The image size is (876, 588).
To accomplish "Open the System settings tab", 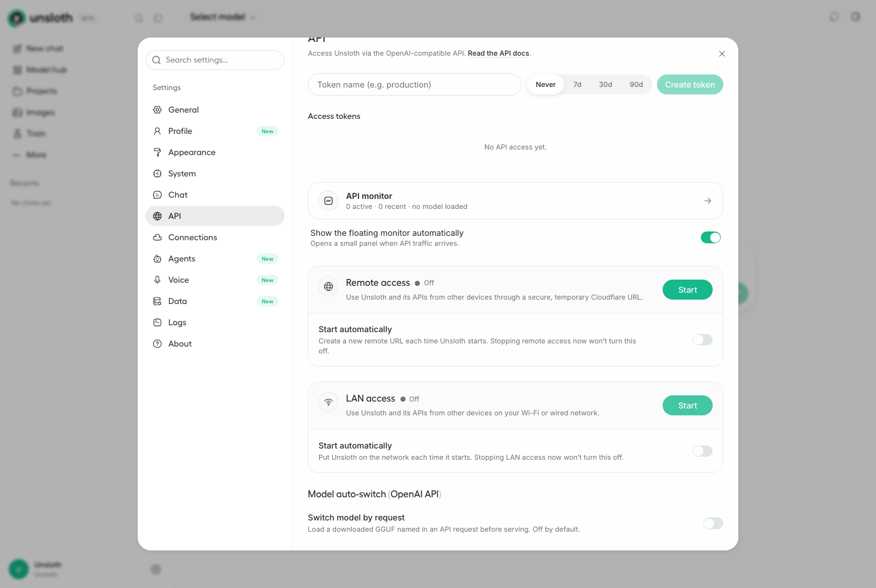I will [x=215, y=173].
